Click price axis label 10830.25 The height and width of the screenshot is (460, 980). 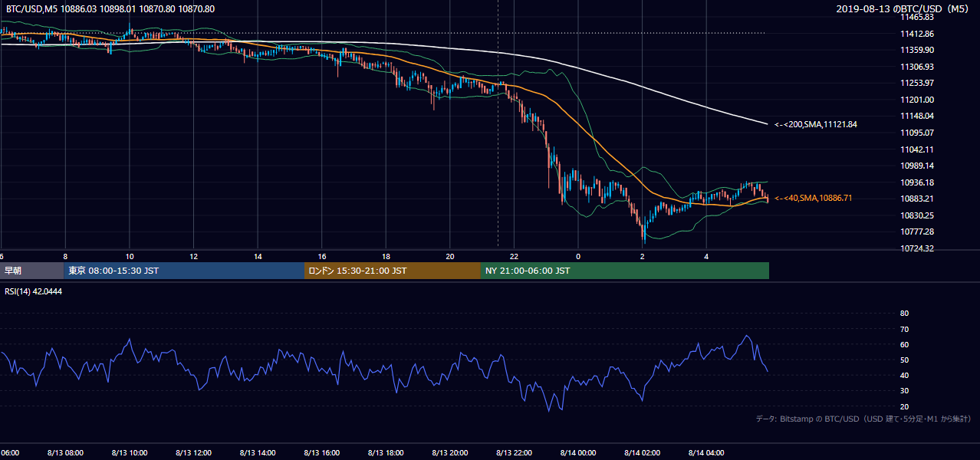(x=916, y=215)
